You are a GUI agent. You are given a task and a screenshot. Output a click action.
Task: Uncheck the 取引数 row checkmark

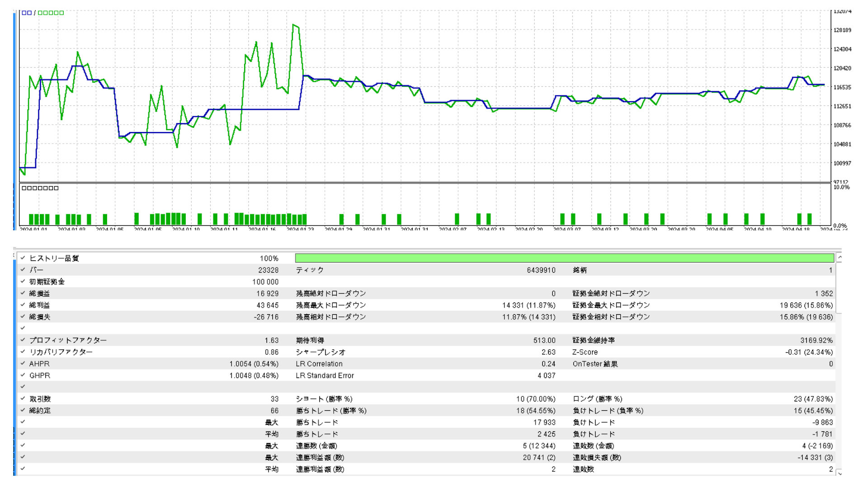(22, 399)
